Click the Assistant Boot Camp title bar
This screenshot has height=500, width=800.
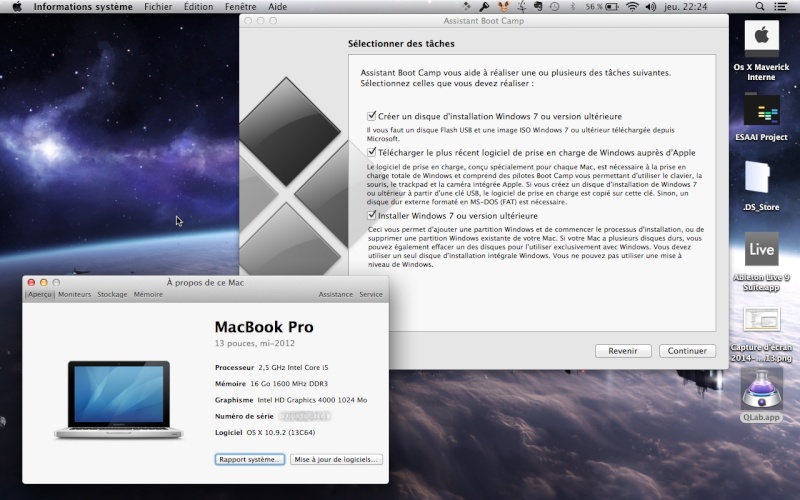(483, 21)
